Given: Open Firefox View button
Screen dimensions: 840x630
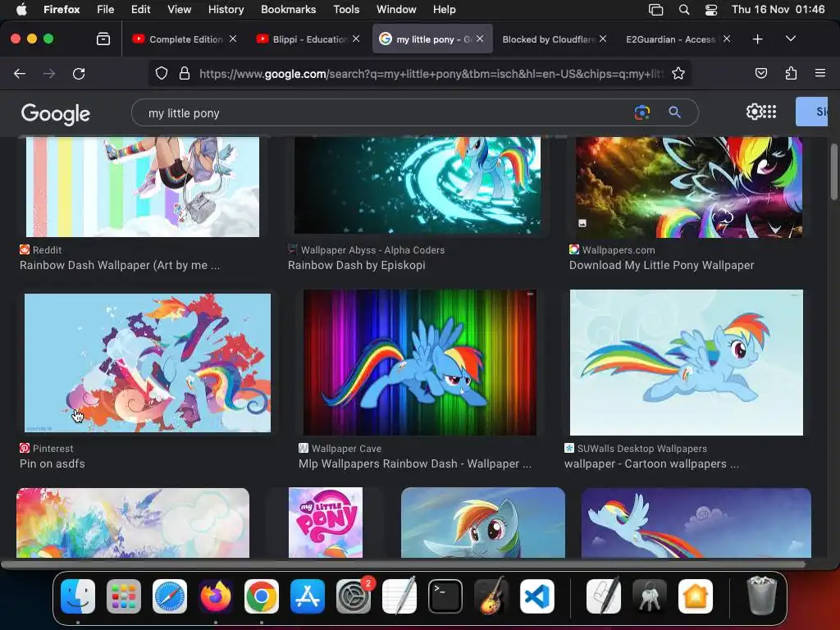Looking at the screenshot, I should point(103,39).
